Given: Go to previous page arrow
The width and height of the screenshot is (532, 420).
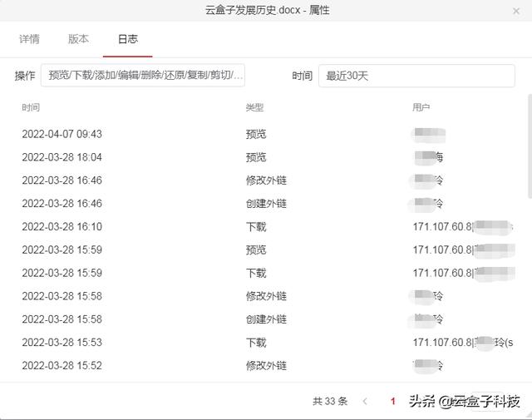Looking at the screenshot, I should tap(365, 402).
